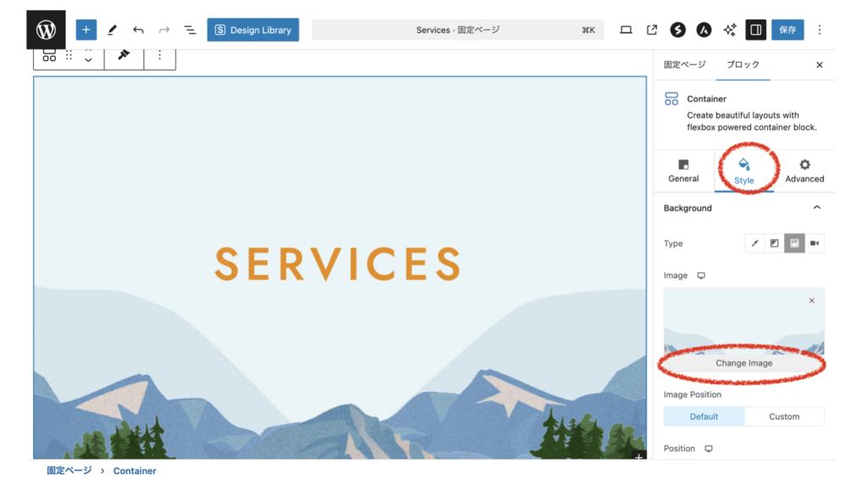
Task: Select video background type
Action: pos(814,243)
